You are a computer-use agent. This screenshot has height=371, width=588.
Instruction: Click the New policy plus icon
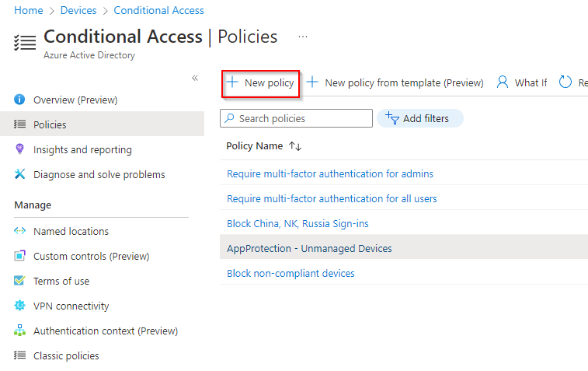pos(231,82)
